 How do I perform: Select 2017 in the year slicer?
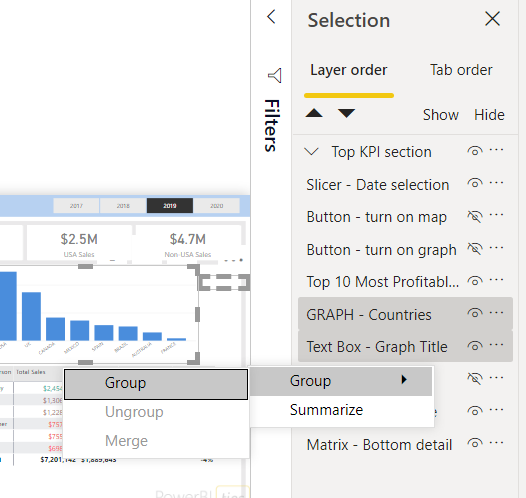[x=76, y=206]
